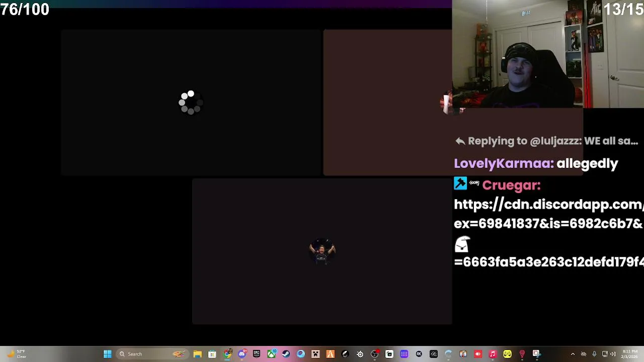The width and height of the screenshot is (644, 362).
Task: Open the 4K downloader taskbar icon
Action: coord(419,354)
